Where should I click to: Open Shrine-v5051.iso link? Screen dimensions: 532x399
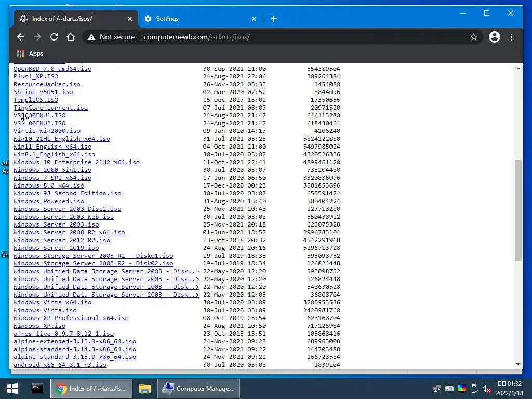43,92
